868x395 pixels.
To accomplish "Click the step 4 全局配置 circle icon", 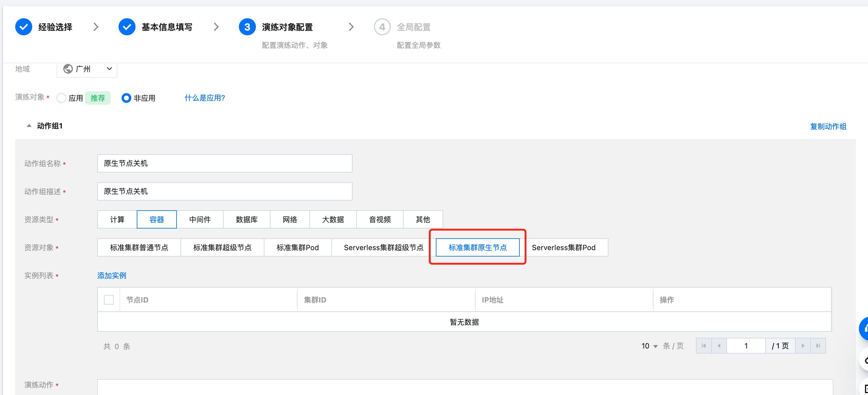I will pyautogui.click(x=382, y=27).
